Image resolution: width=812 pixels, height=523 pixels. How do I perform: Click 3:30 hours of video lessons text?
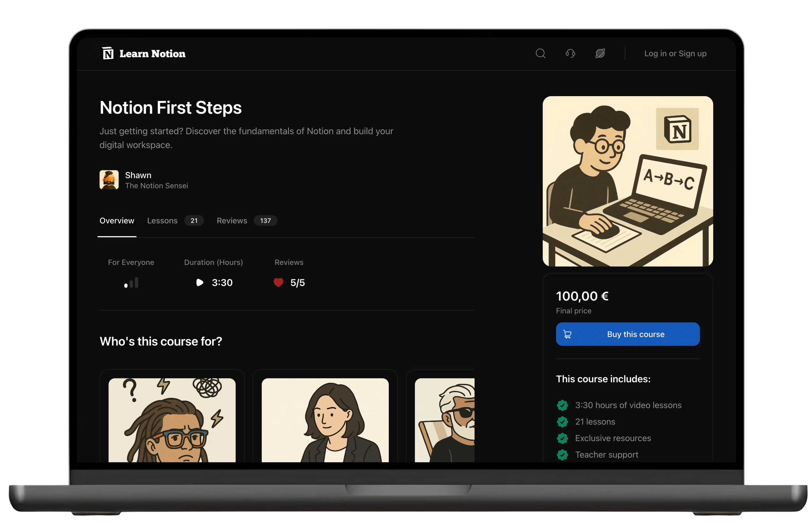[x=628, y=405]
